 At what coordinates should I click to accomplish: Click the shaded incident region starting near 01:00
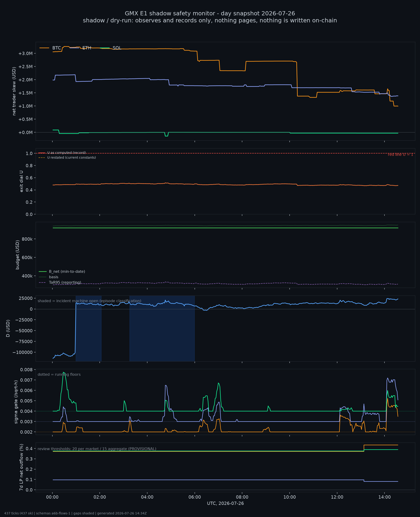[x=89, y=328]
